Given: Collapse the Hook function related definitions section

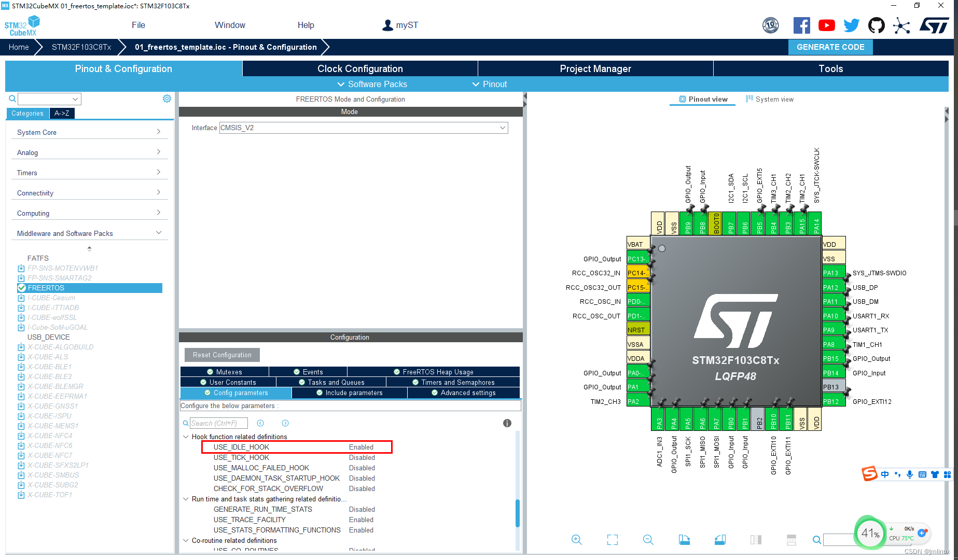Looking at the screenshot, I should [x=186, y=437].
